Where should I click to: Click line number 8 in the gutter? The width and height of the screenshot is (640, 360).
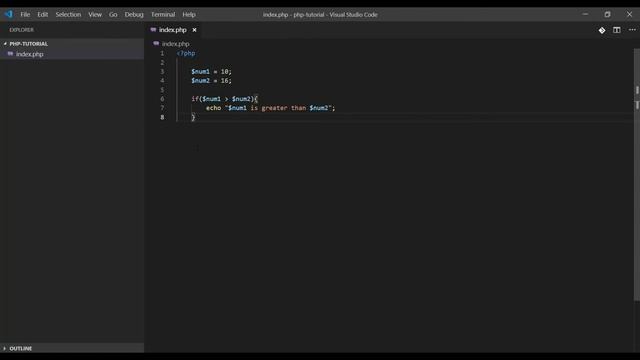pyautogui.click(x=162, y=117)
